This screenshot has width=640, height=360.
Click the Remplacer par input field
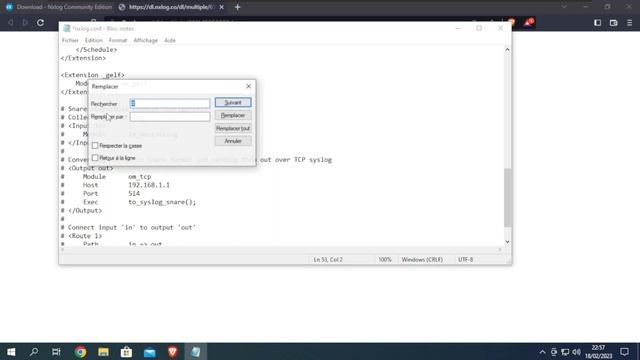[170, 117]
